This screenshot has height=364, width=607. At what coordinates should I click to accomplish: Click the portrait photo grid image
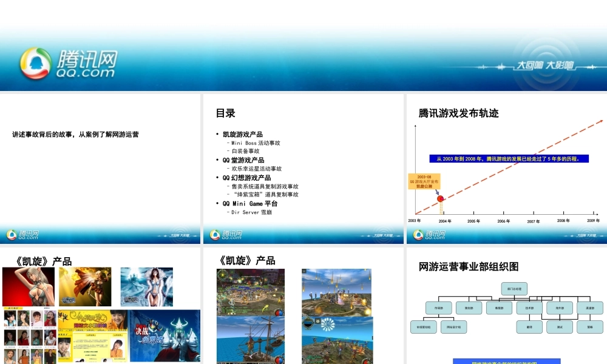(x=30, y=335)
